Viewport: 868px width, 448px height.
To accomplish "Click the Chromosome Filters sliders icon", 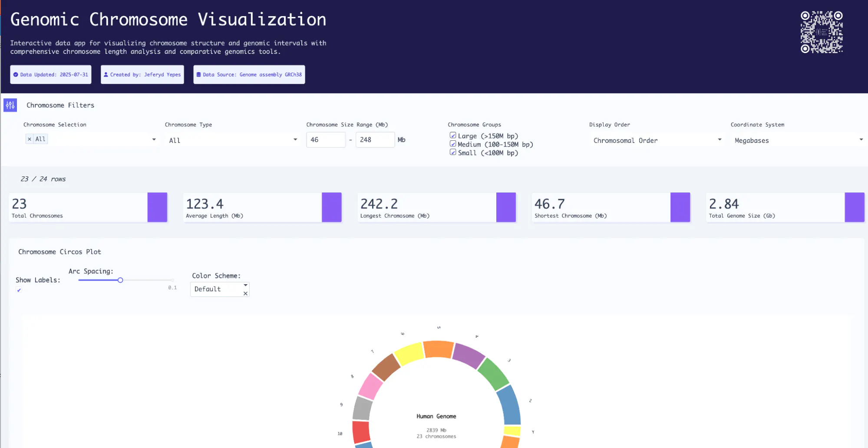I will [10, 105].
